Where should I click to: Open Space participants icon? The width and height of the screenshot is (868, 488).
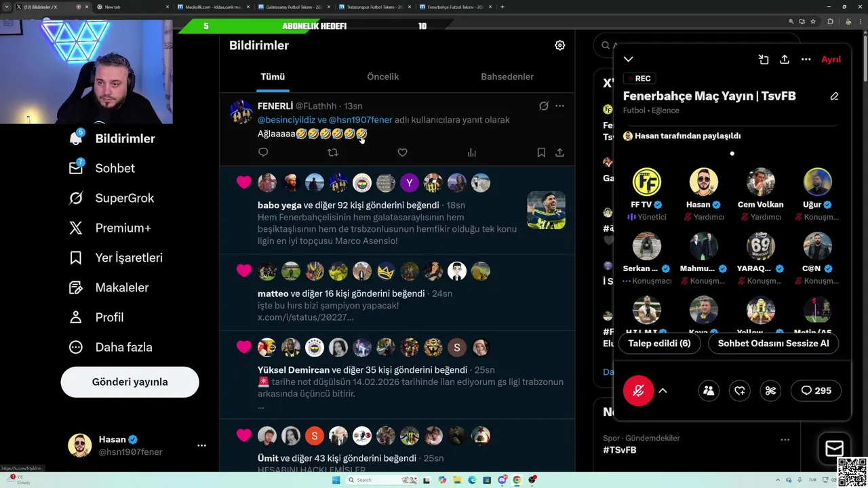point(709,390)
